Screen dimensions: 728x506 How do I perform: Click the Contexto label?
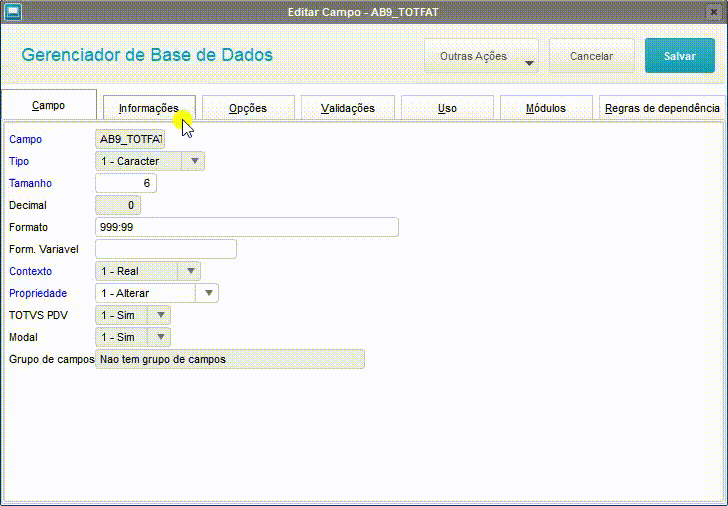point(31,271)
